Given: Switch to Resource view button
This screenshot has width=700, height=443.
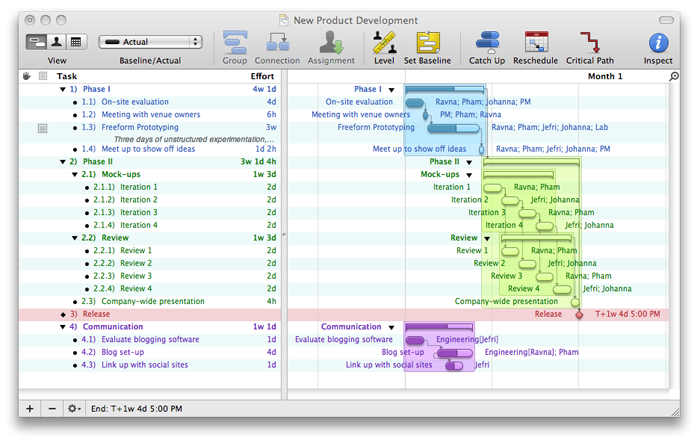Looking at the screenshot, I should (x=57, y=42).
